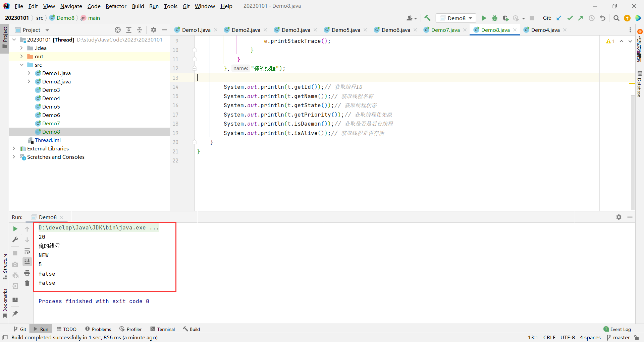This screenshot has height=342, width=644.
Task: Open the TODO tool window
Action: click(66, 329)
